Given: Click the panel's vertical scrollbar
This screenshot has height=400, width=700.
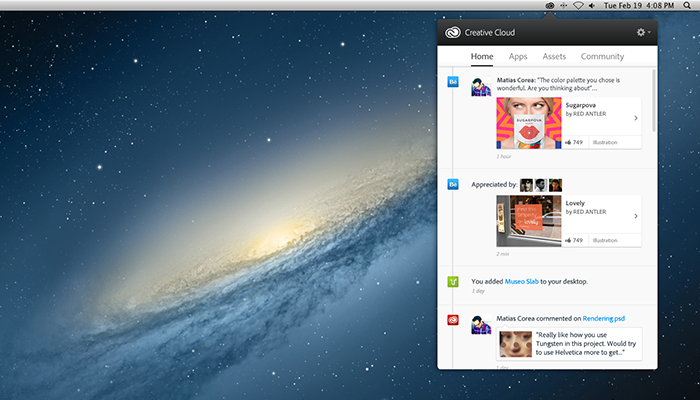Looking at the screenshot, I should (654, 100).
